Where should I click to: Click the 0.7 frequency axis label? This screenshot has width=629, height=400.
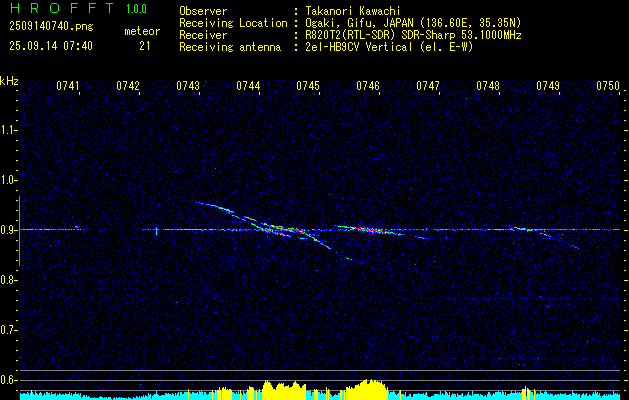(x=8, y=330)
